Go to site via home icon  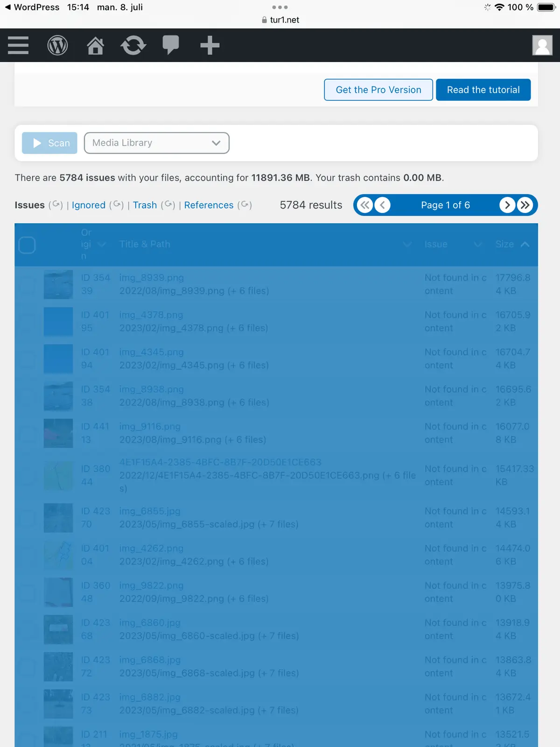[95, 45]
